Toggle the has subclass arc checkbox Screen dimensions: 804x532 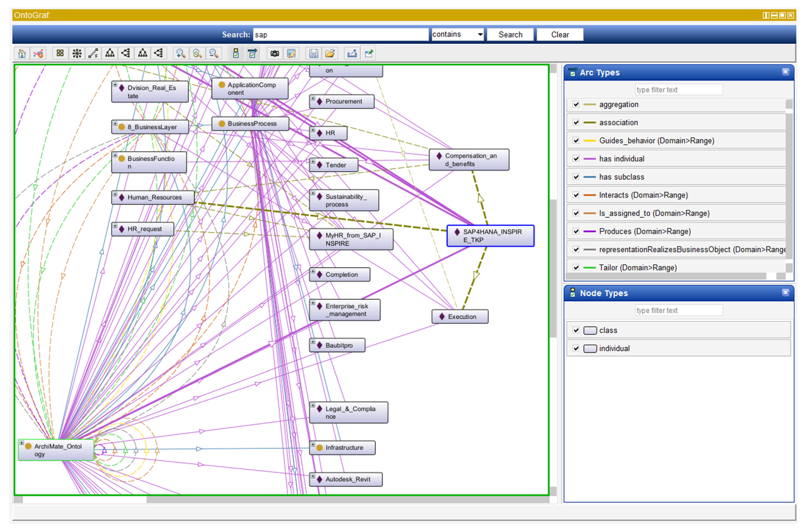click(576, 177)
